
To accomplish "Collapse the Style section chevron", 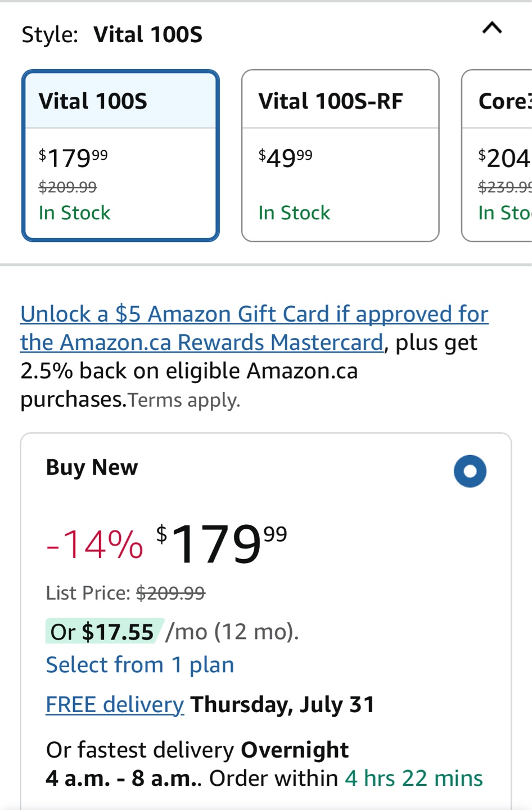I will tap(492, 28).
